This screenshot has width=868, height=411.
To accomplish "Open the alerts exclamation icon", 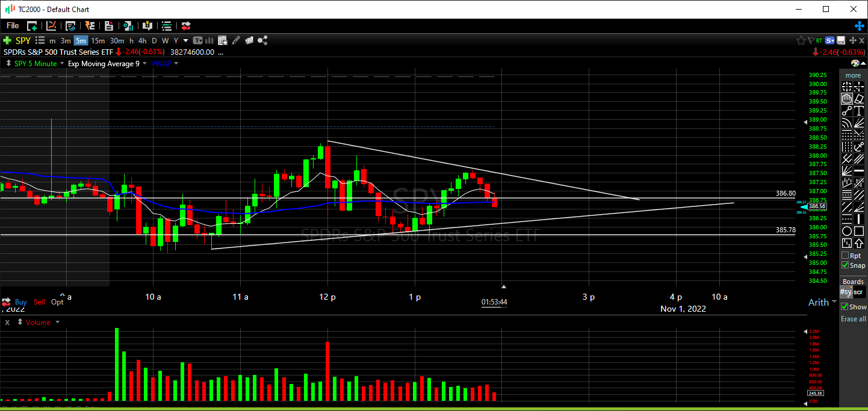I will [x=147, y=26].
